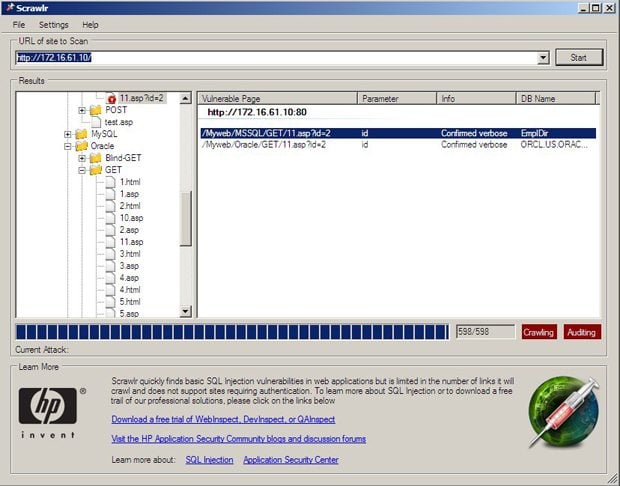
Task: Expand the MySQL tree node
Action: pos(68,134)
